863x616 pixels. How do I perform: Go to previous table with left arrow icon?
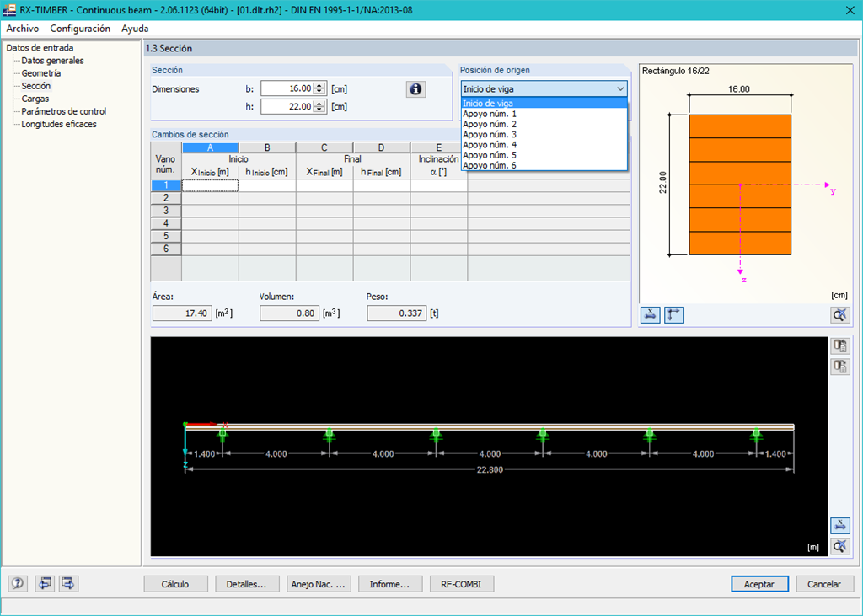tap(45, 583)
